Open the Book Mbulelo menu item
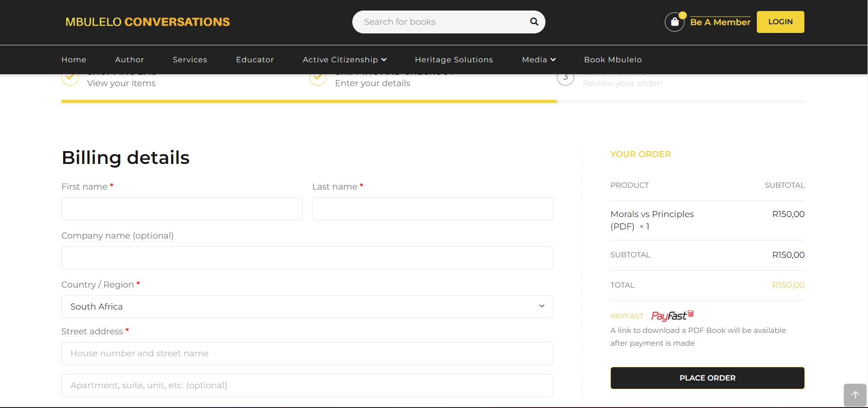 click(x=613, y=60)
